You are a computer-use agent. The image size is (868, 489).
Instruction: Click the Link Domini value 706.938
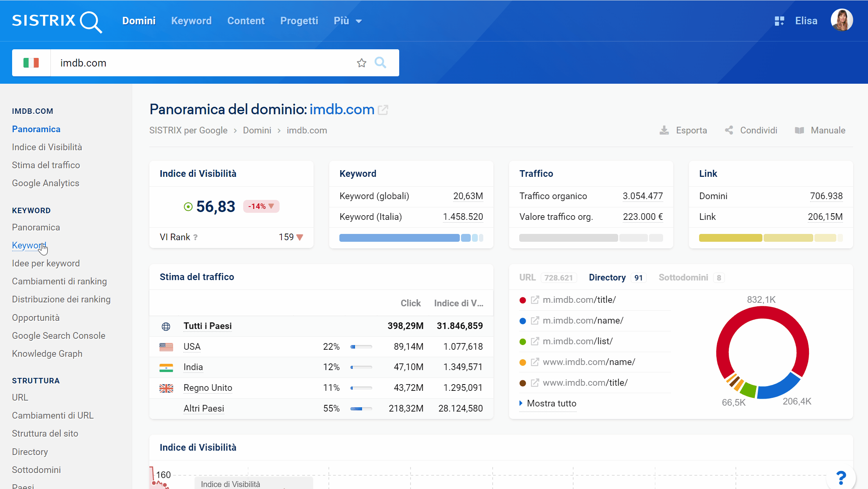click(x=826, y=196)
